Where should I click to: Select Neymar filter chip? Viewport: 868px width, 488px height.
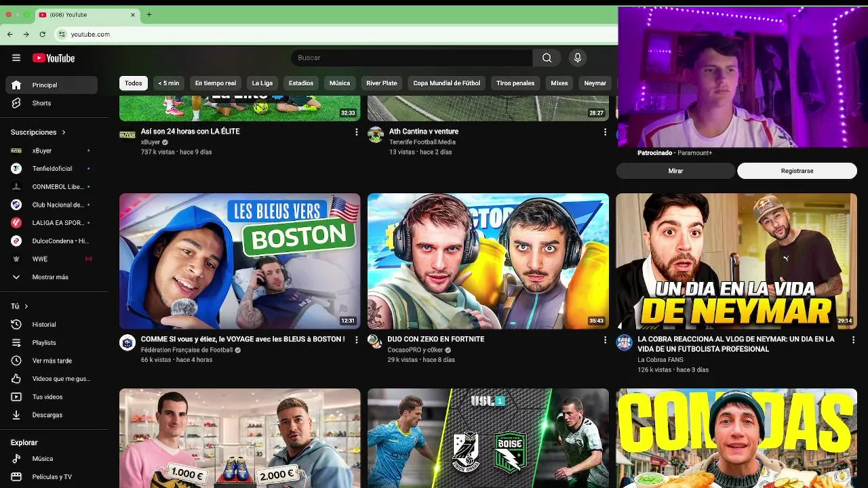pyautogui.click(x=595, y=83)
